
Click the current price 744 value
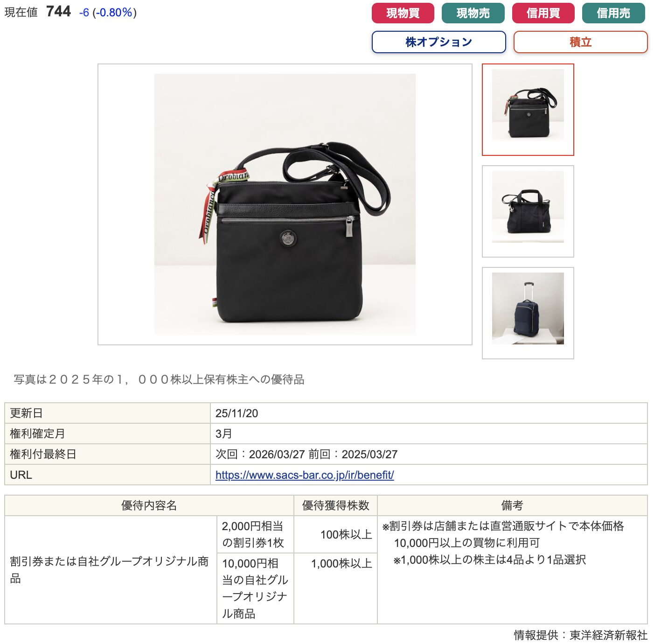58,11
